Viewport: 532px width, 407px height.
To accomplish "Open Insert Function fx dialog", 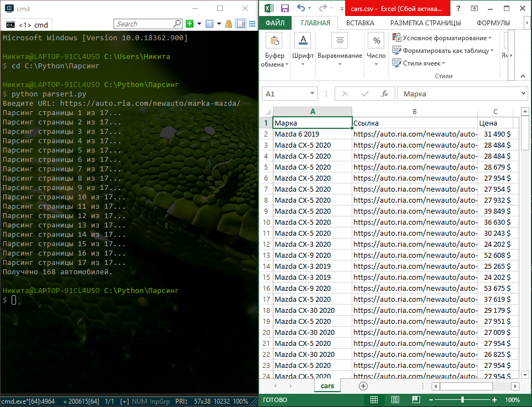I will tap(385, 94).
